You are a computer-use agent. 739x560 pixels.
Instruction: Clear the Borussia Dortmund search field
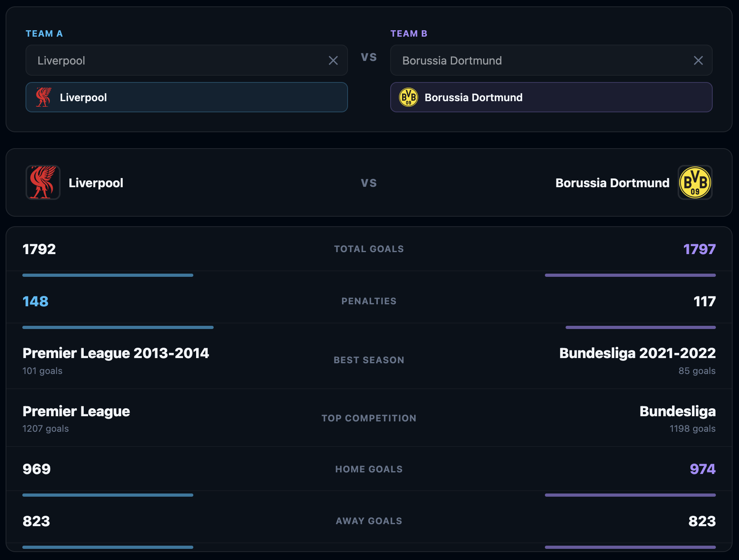(698, 61)
